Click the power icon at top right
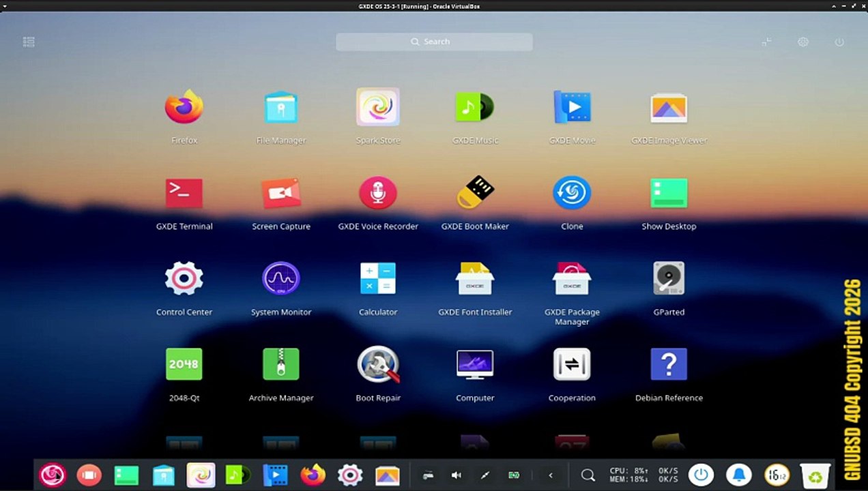This screenshot has width=868, height=491. click(x=839, y=42)
